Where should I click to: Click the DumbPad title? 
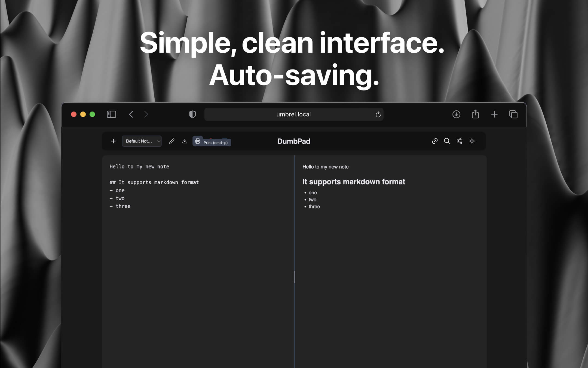click(294, 141)
